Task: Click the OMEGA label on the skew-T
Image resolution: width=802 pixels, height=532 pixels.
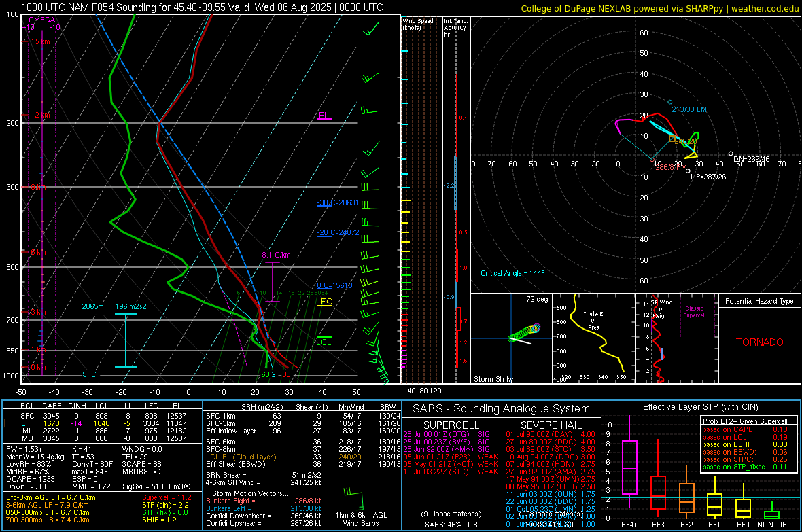Action: point(41,20)
